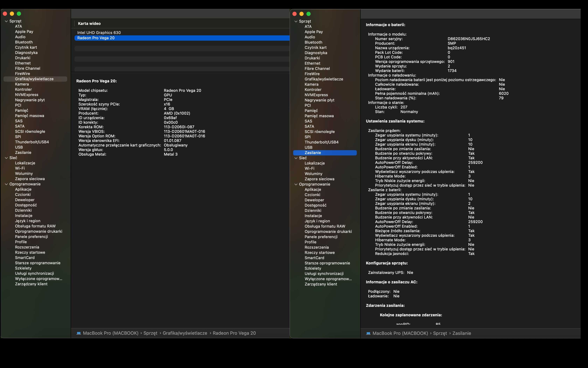Select highlighted Zasilanie in right window sidebar
The width and height of the screenshot is (588, 368).
tap(325, 153)
